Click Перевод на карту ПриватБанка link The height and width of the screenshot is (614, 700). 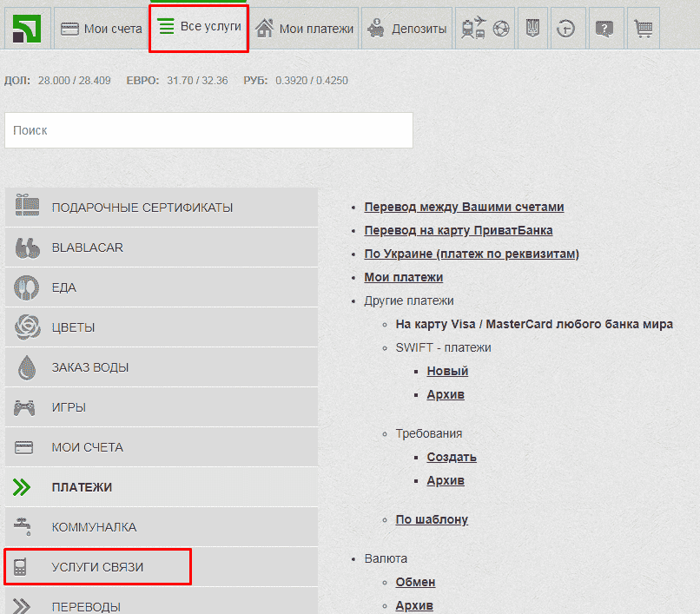point(459,230)
